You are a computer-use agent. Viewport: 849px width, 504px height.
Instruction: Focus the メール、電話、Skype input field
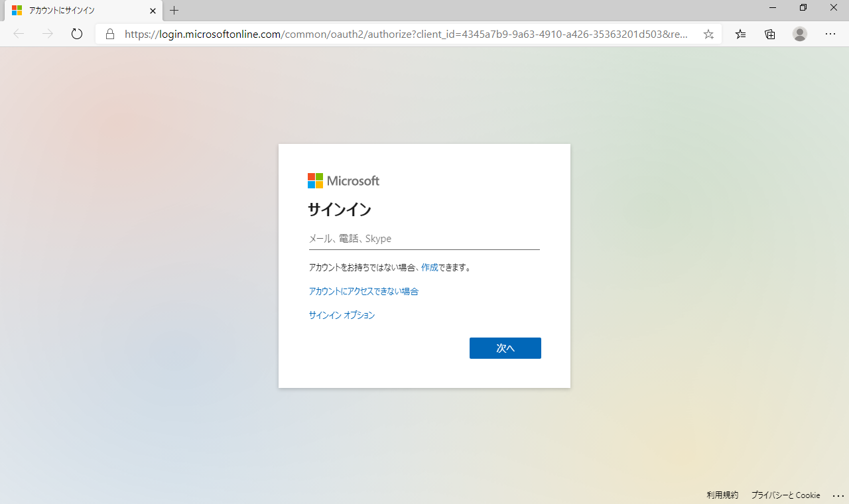click(424, 239)
